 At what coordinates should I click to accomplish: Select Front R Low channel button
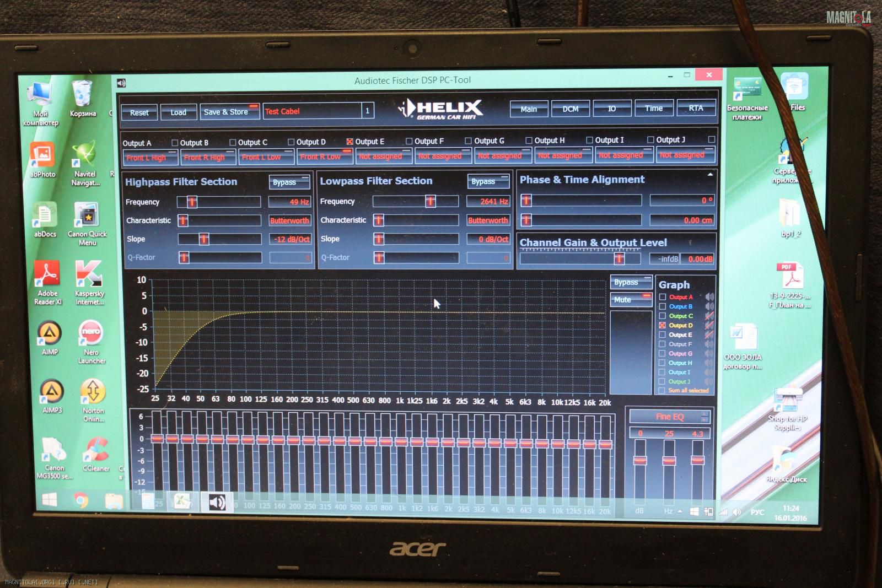(x=325, y=157)
